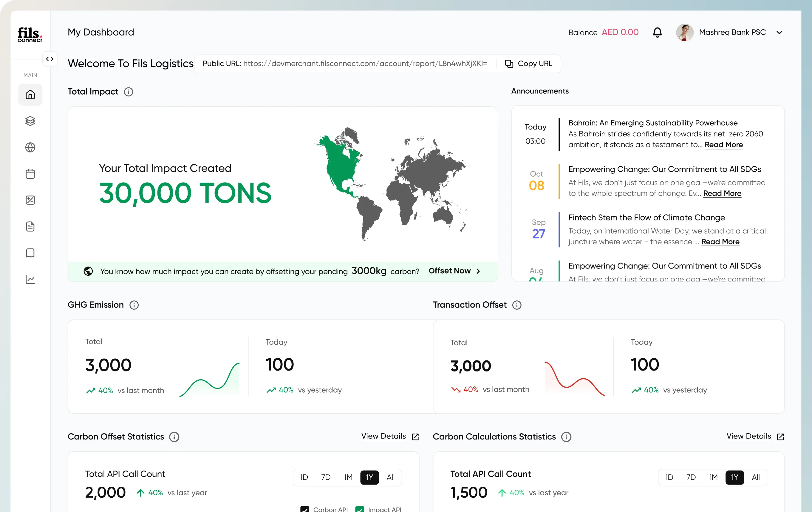This screenshot has height=512, width=812.
Task: Open the document report sidebar icon
Action: (x=30, y=226)
